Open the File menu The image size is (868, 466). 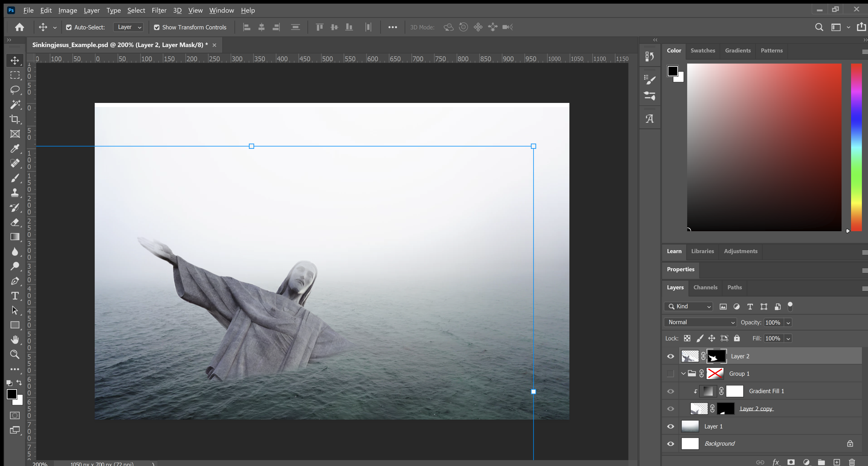(28, 10)
